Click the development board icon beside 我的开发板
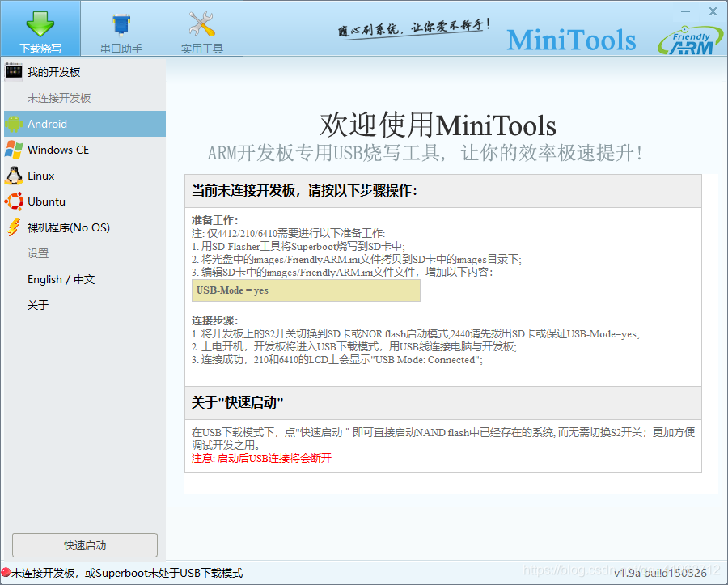Screen dimensions: 728x585 click(x=14, y=71)
